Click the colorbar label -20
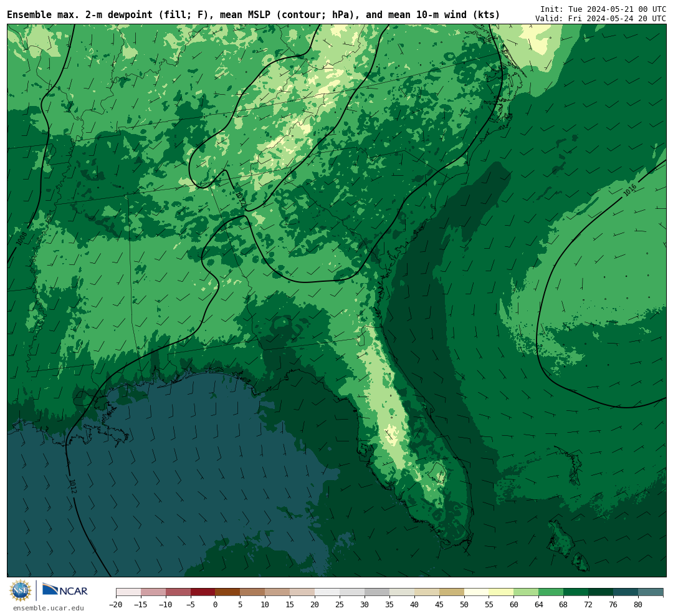 (x=115, y=605)
